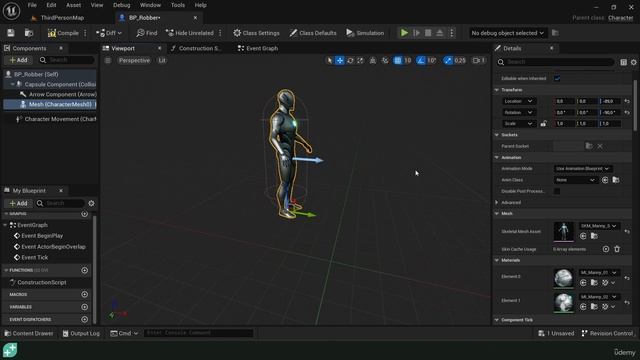Viewport: 640px width, 360px height.
Task: Start the Simulation
Action: coord(365,33)
